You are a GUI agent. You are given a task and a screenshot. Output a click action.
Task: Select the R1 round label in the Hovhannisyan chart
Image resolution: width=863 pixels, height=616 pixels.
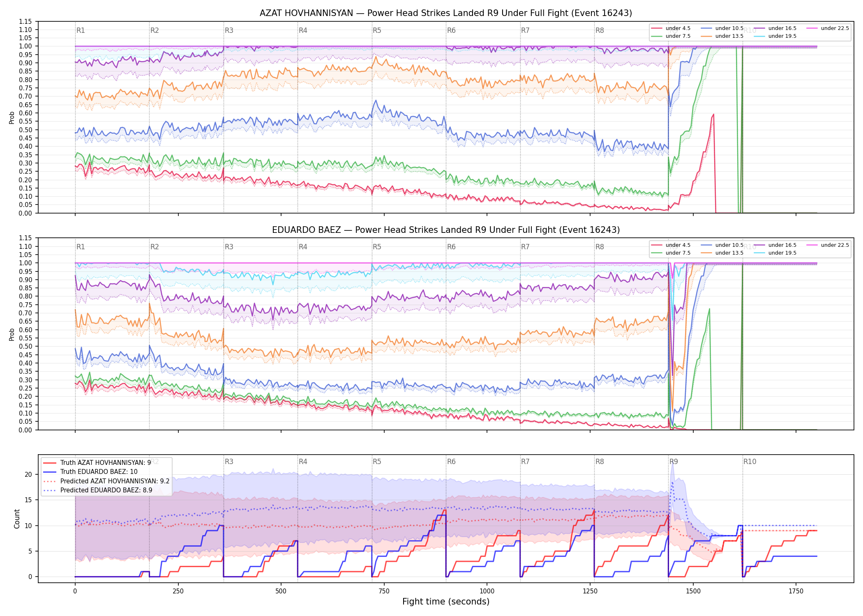coord(81,30)
